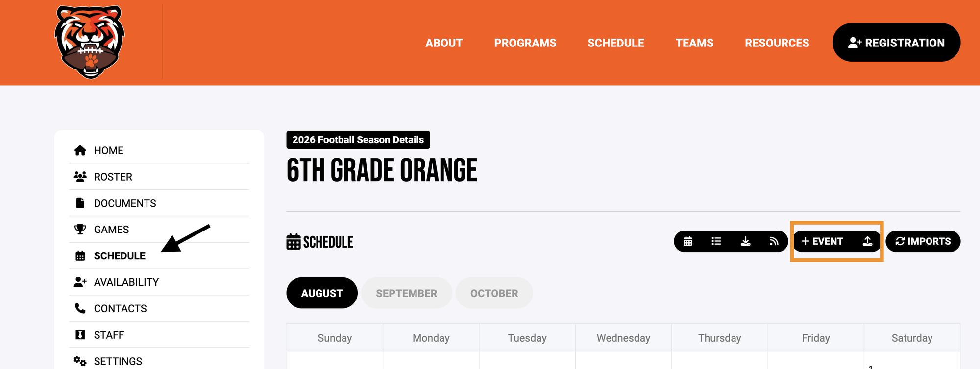Open the RSS feed subscribe icon
Image resolution: width=980 pixels, height=369 pixels.
[774, 241]
